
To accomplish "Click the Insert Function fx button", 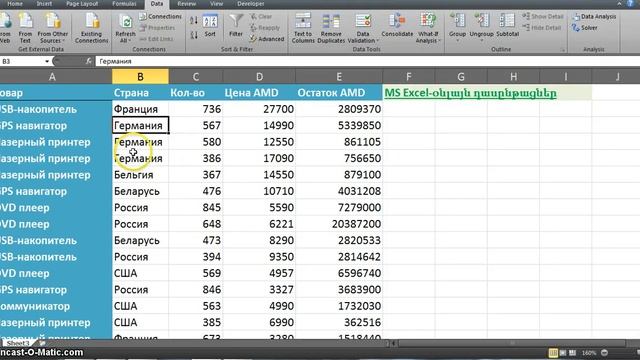I will [89, 61].
